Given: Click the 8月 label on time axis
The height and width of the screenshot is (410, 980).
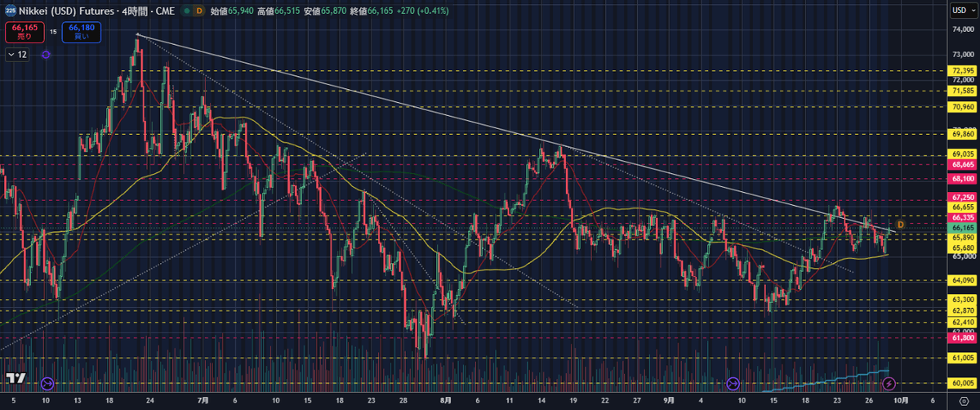Looking at the screenshot, I should [x=445, y=401].
